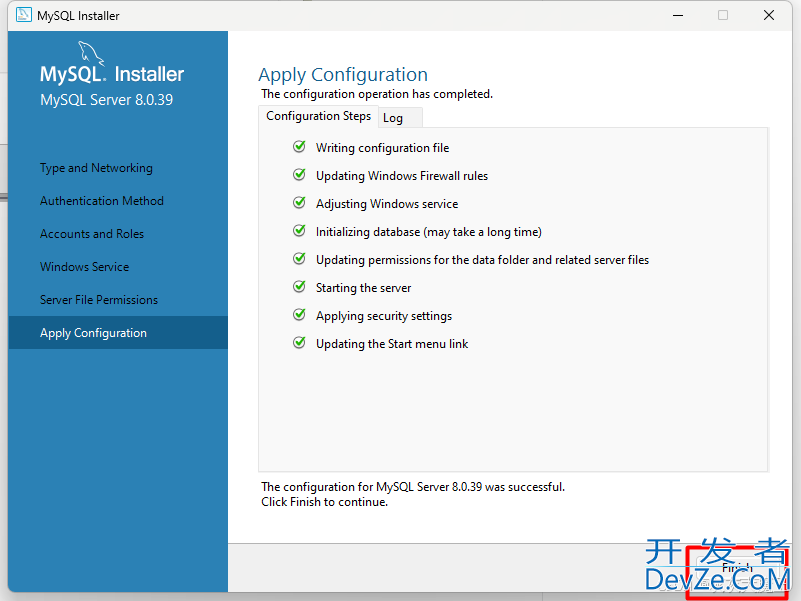Click the "Updating Windows Firewall rules" step text

tap(402, 176)
